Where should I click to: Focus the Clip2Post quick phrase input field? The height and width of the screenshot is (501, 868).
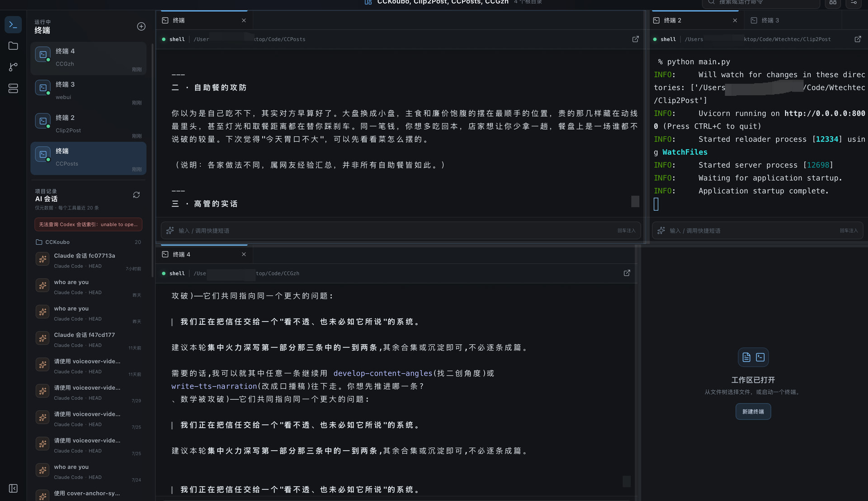tap(758, 230)
